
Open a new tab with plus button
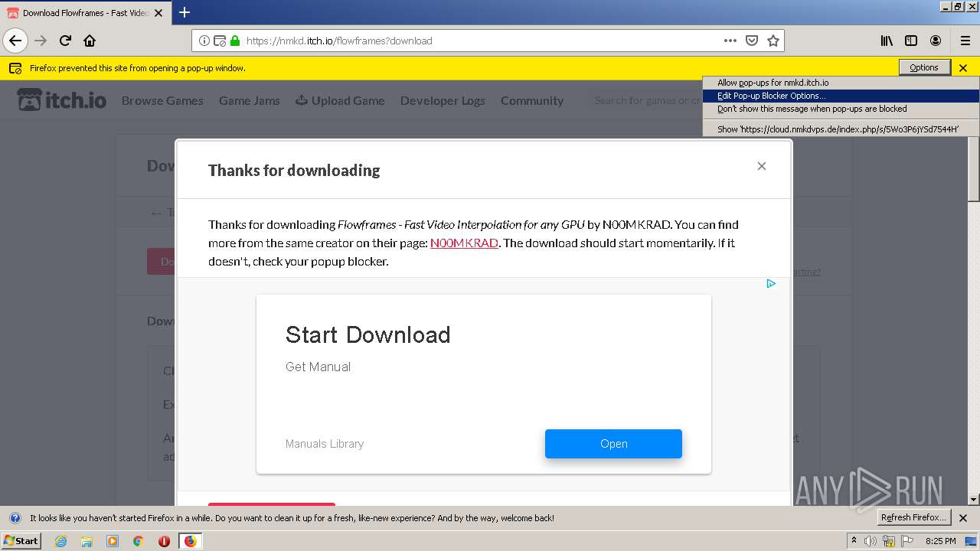tap(185, 12)
